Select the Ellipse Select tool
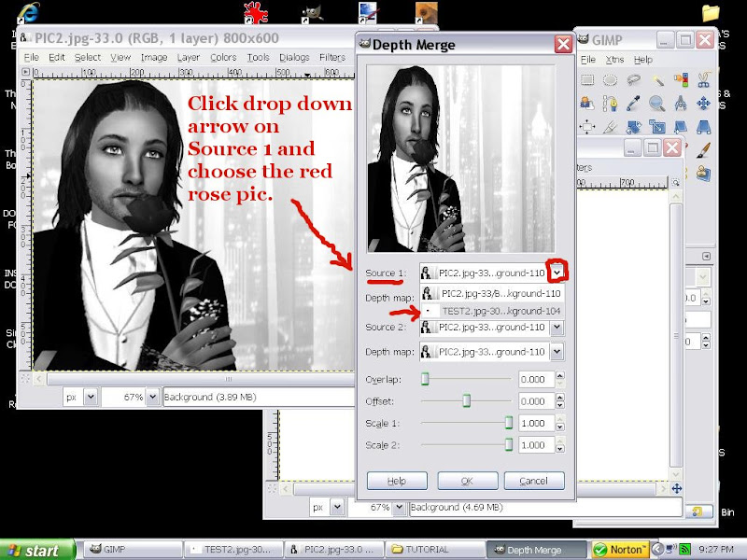 [x=611, y=80]
